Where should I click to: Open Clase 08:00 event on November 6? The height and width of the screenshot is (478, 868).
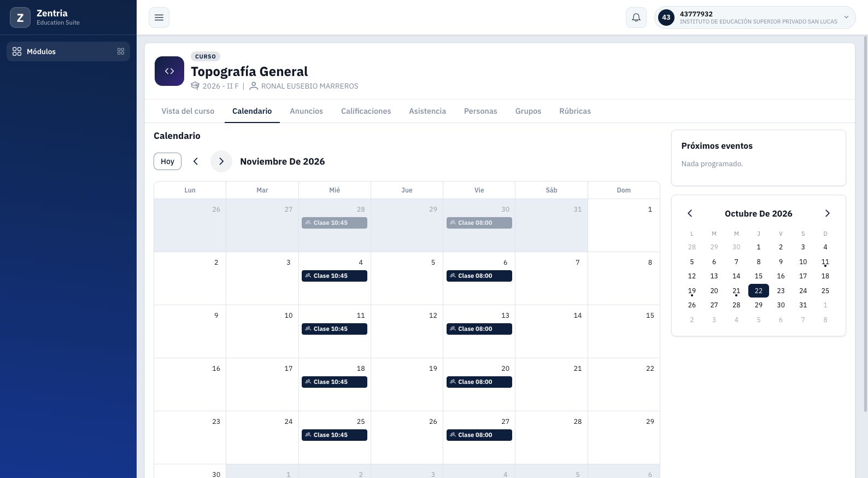[x=479, y=276]
